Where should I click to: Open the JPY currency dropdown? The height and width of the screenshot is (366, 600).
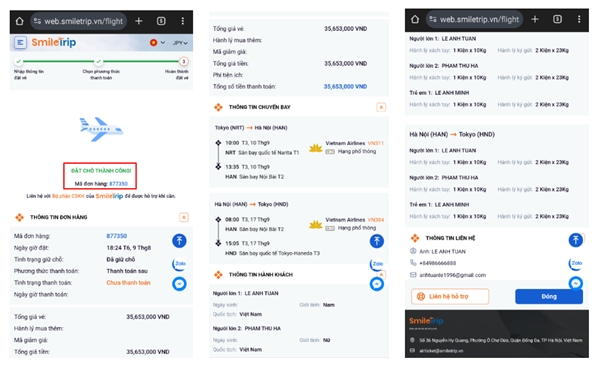point(180,43)
